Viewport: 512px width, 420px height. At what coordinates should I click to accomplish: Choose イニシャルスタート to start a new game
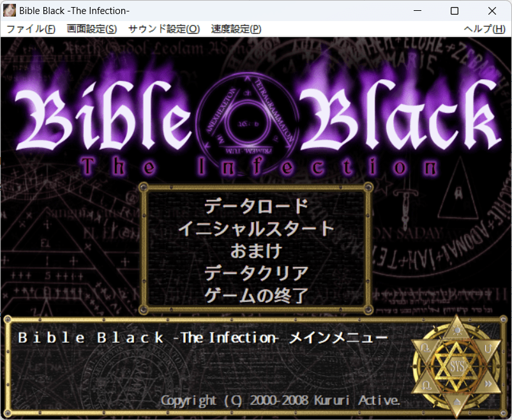point(257,229)
